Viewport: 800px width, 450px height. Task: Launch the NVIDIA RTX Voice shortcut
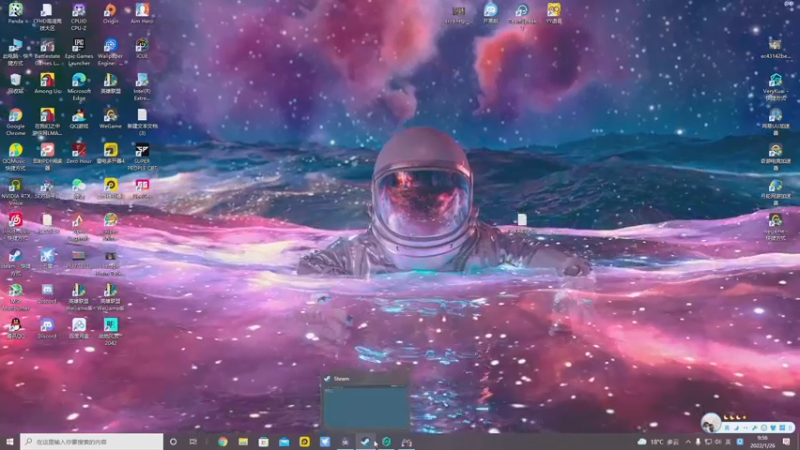(15, 191)
